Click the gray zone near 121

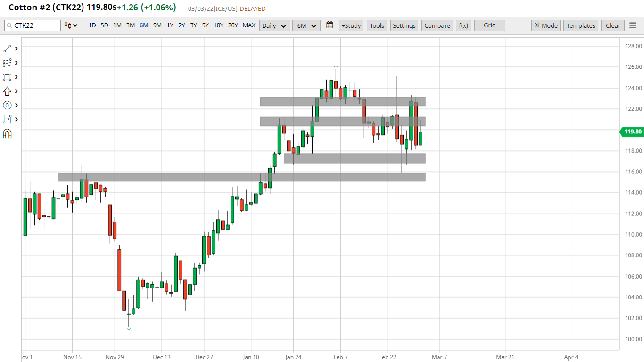[x=343, y=122]
